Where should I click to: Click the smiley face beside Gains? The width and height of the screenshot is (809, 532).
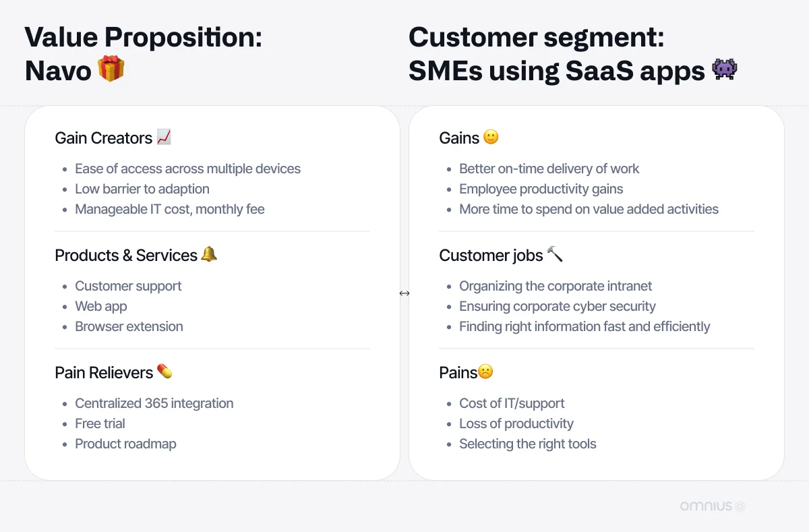coord(491,138)
